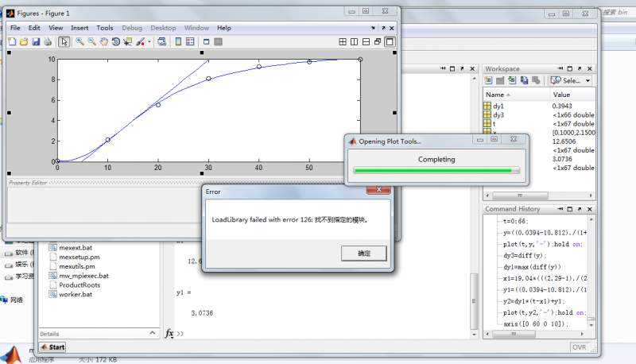Open the Tools menu in Figures window
Viewport: 636px width, 364px height.
tap(105, 28)
